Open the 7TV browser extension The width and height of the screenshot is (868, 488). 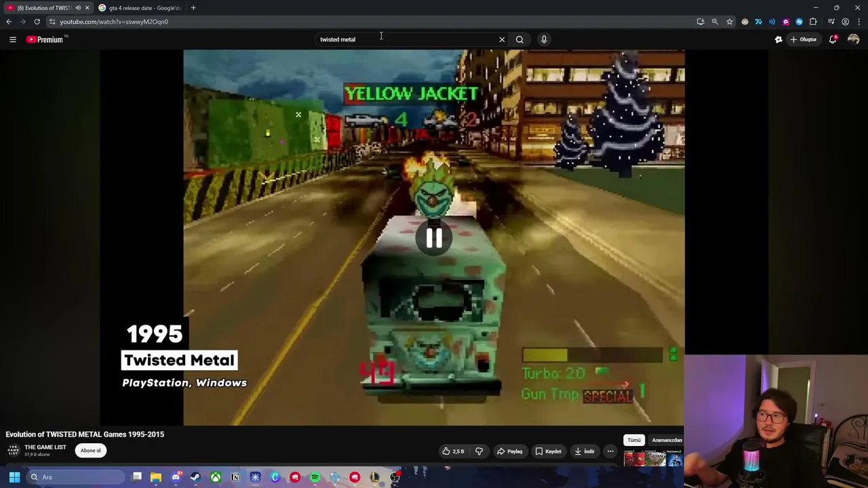coord(758,22)
